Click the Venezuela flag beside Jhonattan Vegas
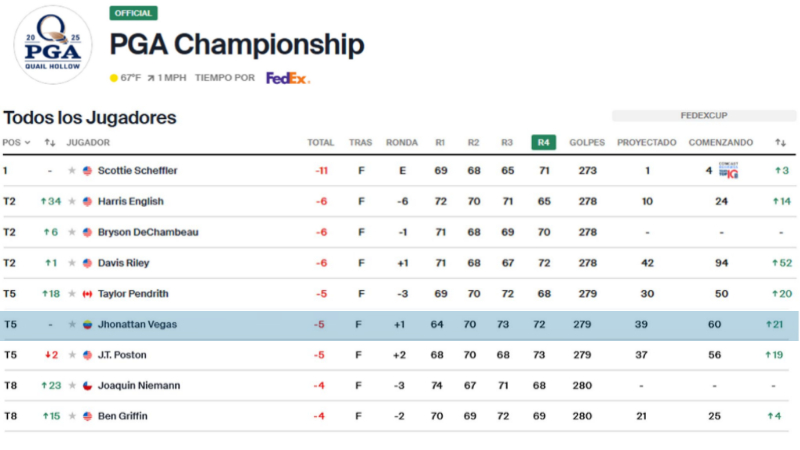Viewport: 800px width, 450px height. [x=88, y=325]
